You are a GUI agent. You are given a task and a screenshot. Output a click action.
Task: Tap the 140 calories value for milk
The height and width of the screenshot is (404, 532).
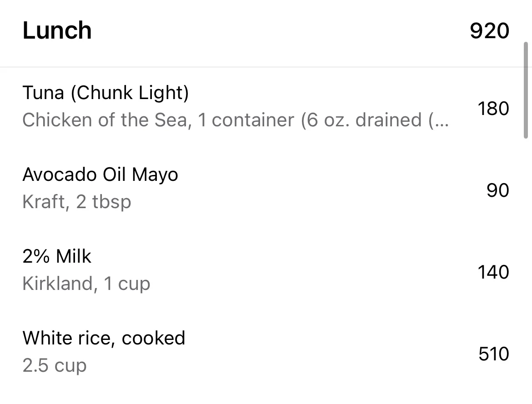[493, 272]
